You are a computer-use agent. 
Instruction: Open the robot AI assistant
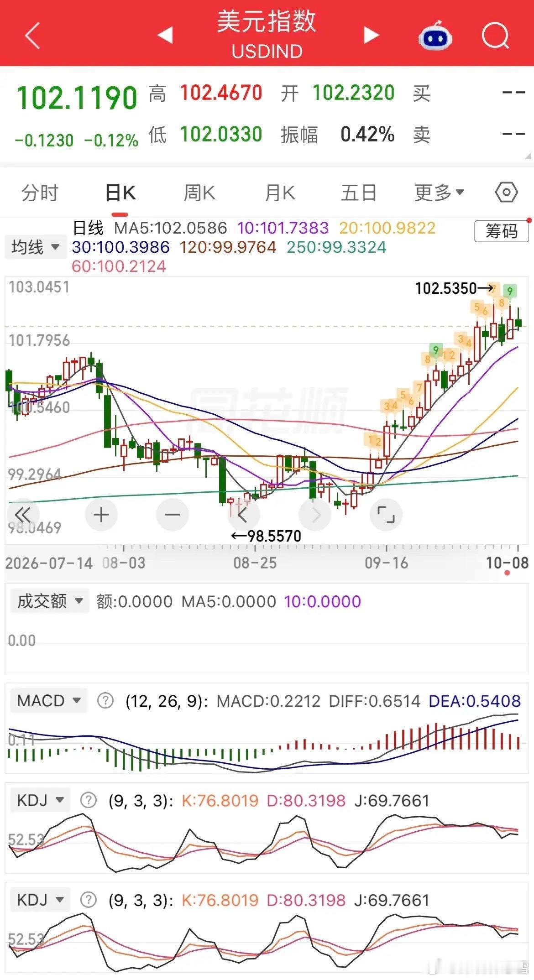(435, 36)
